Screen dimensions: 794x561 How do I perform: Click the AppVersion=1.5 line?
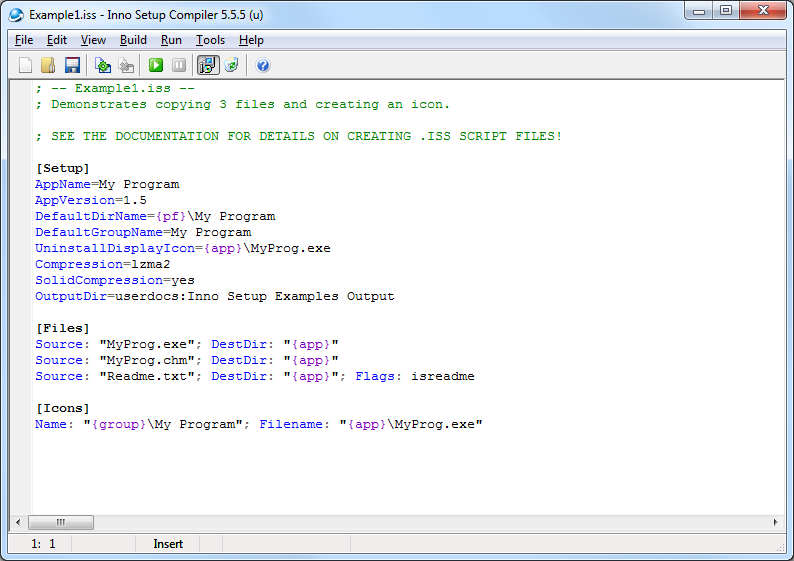(x=91, y=200)
